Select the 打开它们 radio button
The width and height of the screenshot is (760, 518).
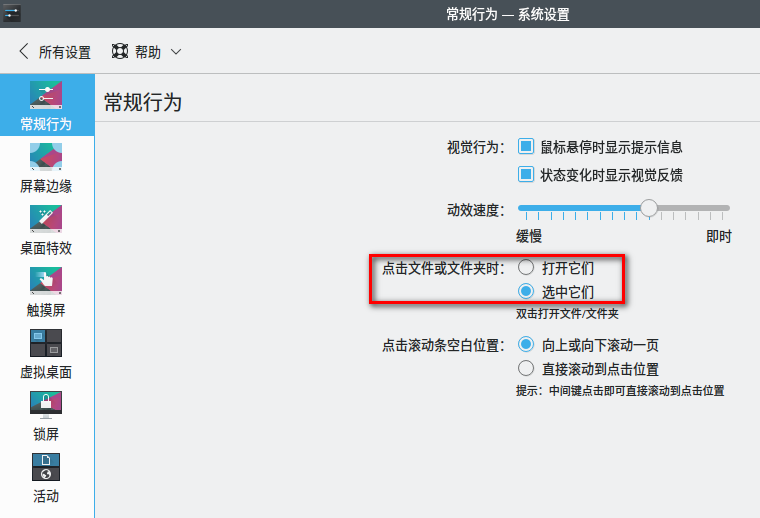(x=526, y=267)
